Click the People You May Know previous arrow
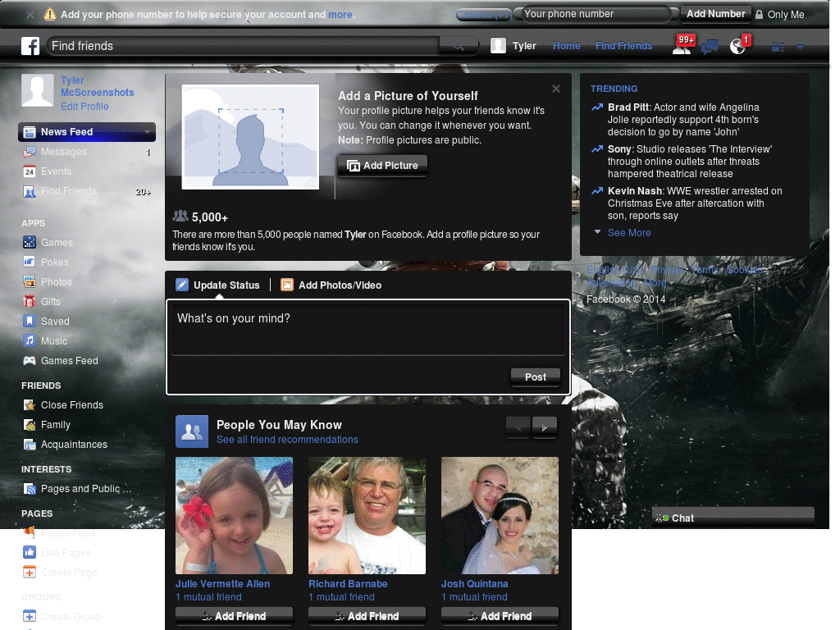The width and height of the screenshot is (840, 630). (x=518, y=427)
